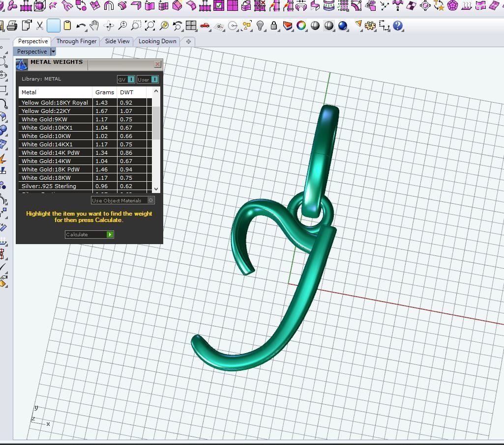Click the magenta grid with green checkmark icon
This screenshot has width=504, height=445.
tap(219, 5)
